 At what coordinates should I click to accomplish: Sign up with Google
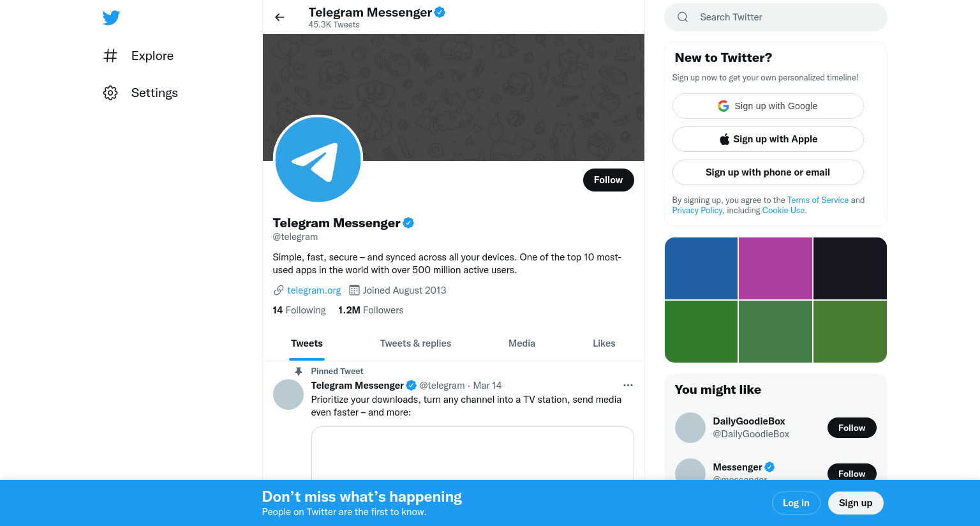coord(768,106)
